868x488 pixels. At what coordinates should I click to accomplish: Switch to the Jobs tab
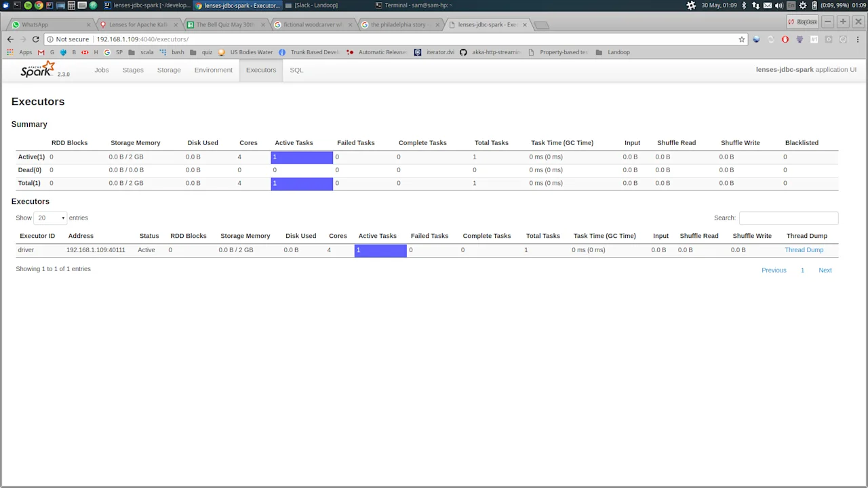(101, 70)
